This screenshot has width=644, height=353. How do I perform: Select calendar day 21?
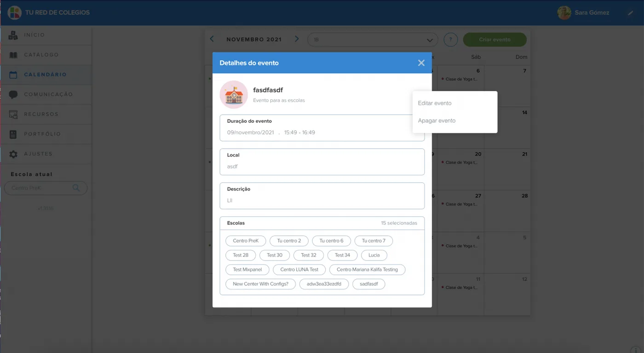point(507,169)
